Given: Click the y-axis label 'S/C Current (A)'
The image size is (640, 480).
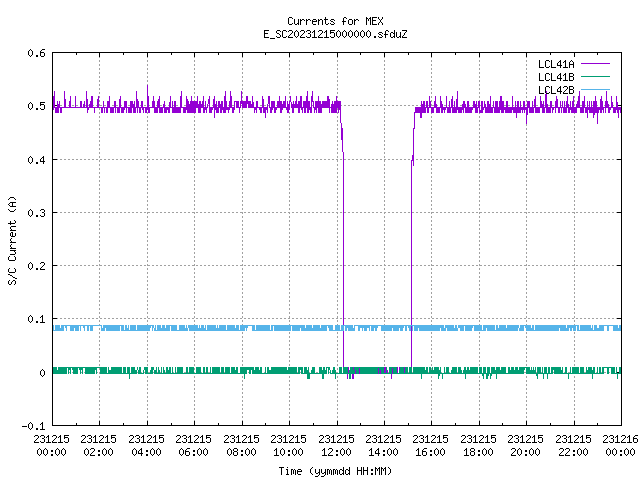Looking at the screenshot, I should pyautogui.click(x=13, y=241).
